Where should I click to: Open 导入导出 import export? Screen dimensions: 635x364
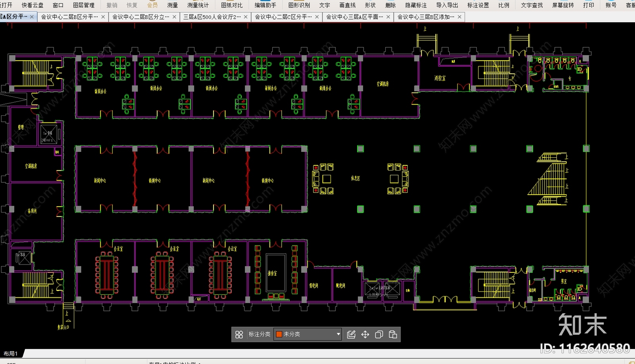click(447, 5)
